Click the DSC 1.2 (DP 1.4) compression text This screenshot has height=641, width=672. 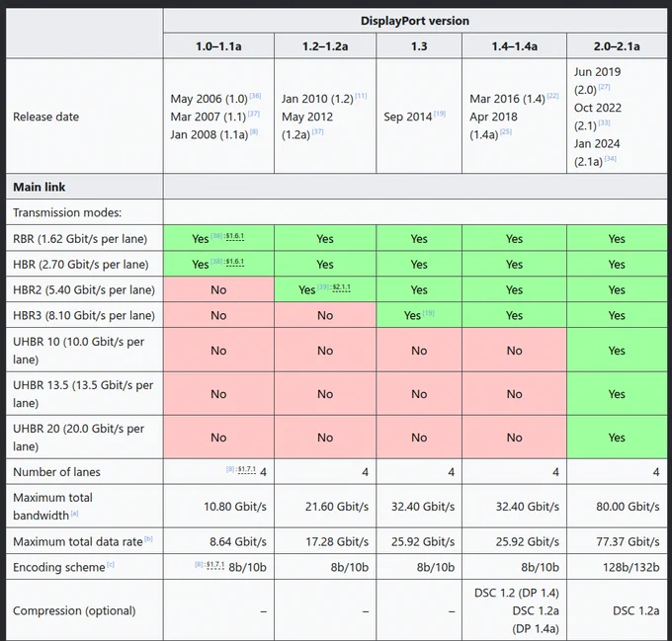point(517,593)
